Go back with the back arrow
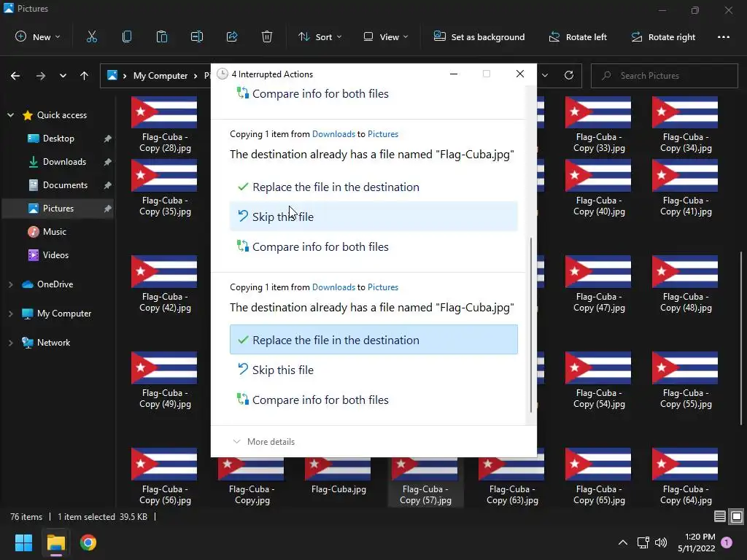 15,76
